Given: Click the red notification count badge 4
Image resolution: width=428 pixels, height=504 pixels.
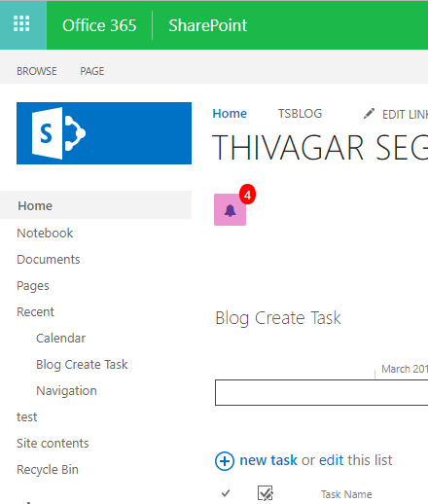Looking at the screenshot, I should pyautogui.click(x=247, y=195).
